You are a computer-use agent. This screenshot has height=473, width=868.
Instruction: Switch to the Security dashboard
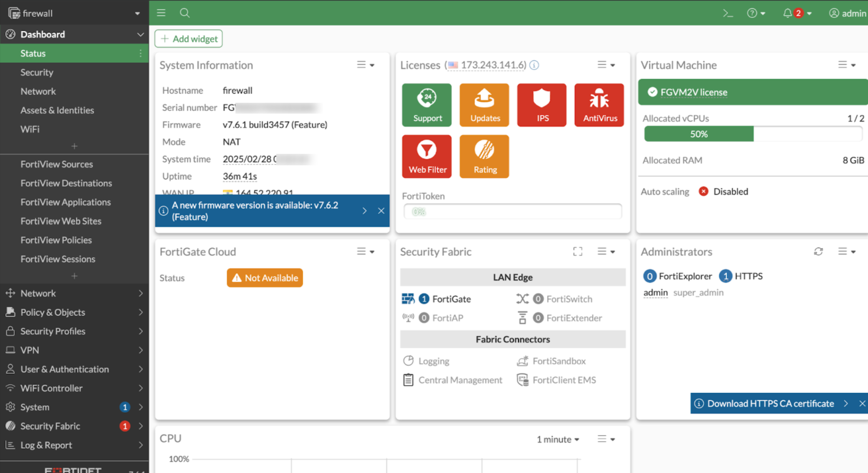click(37, 72)
